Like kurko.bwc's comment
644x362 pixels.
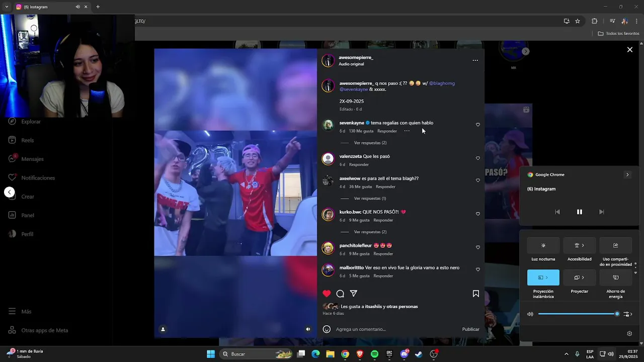click(478, 214)
